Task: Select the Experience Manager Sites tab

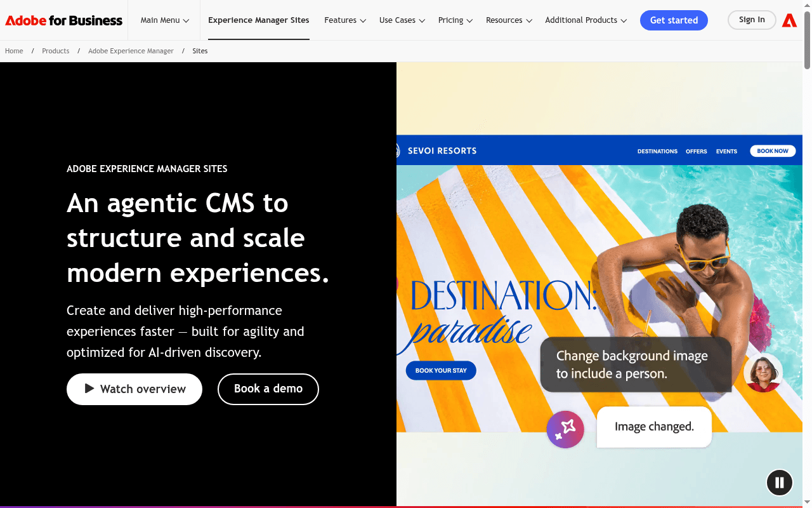Action: click(x=259, y=20)
